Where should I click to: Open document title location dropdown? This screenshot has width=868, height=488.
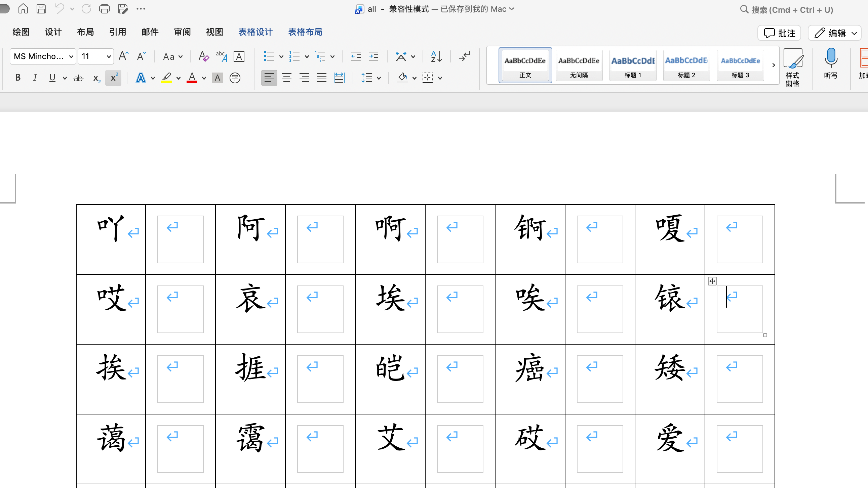click(x=512, y=9)
